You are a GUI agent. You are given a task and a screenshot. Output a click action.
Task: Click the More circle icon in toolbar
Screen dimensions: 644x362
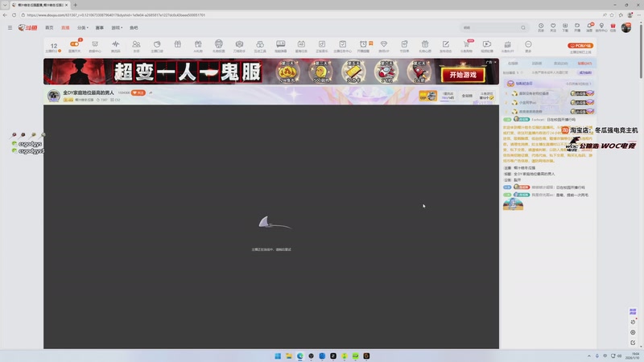[x=528, y=44]
